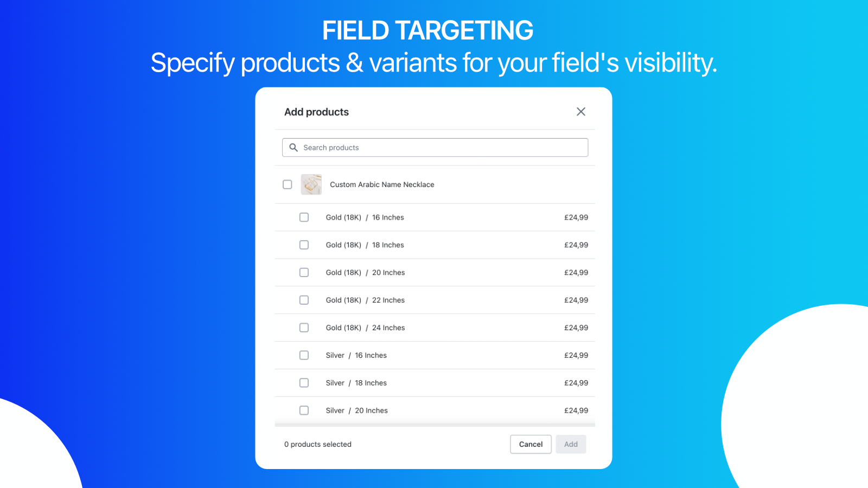Click the Silver / 16 Inches row label
The image size is (868, 488).
356,355
